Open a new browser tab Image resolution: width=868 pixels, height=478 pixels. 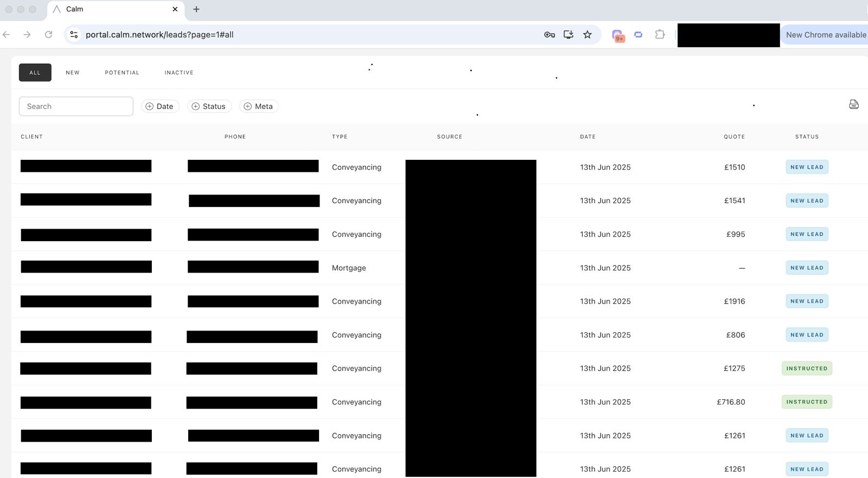point(196,9)
